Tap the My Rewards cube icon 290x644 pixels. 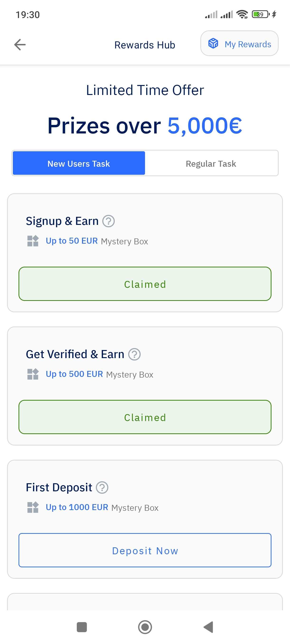(213, 43)
